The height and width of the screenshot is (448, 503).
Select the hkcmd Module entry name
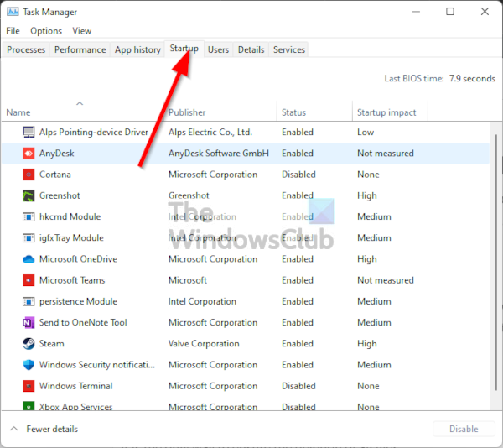70,217
